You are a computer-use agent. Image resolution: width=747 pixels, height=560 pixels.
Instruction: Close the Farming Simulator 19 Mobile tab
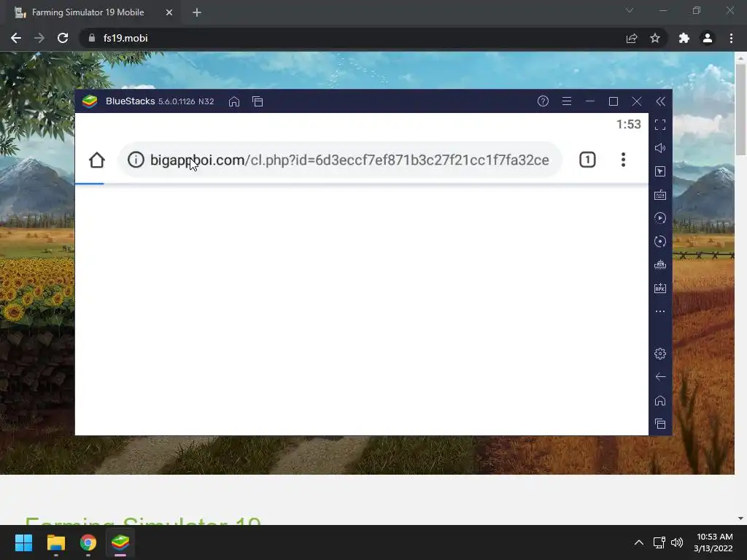(x=169, y=12)
